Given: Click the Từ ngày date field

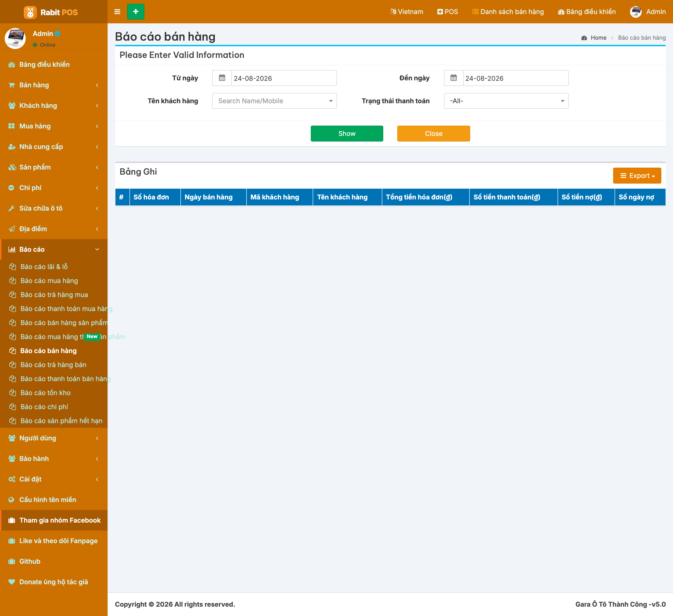Looking at the screenshot, I should point(284,78).
